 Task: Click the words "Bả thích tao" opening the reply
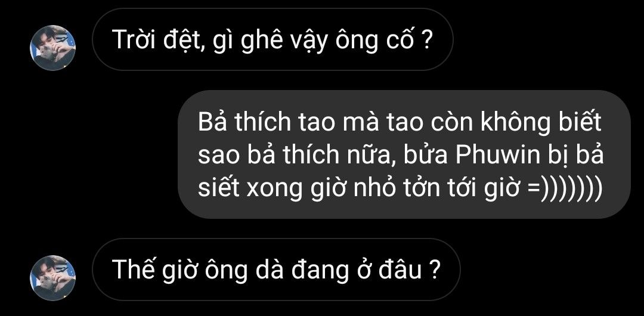tap(267, 123)
